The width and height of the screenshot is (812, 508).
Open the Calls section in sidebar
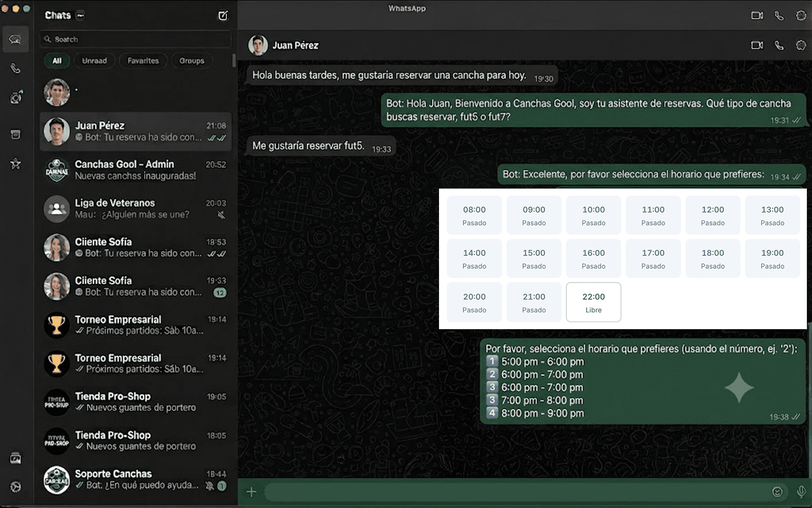(x=15, y=68)
